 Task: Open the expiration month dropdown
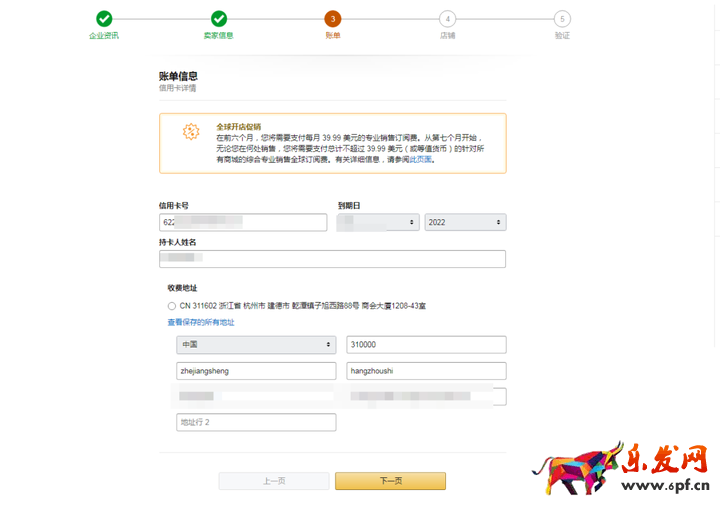378,222
